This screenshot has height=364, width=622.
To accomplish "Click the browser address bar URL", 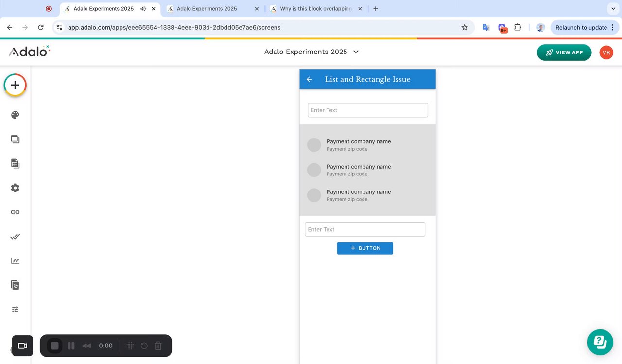I will [x=174, y=27].
